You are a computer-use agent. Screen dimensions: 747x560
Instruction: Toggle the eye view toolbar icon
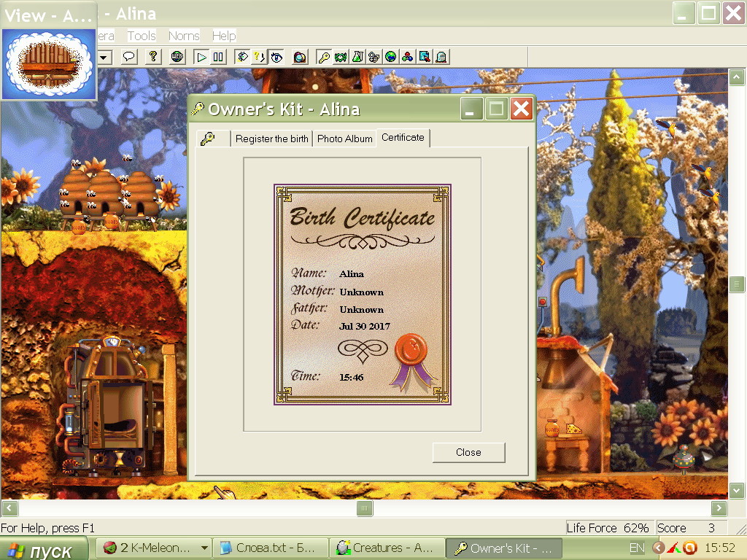pos(276,57)
